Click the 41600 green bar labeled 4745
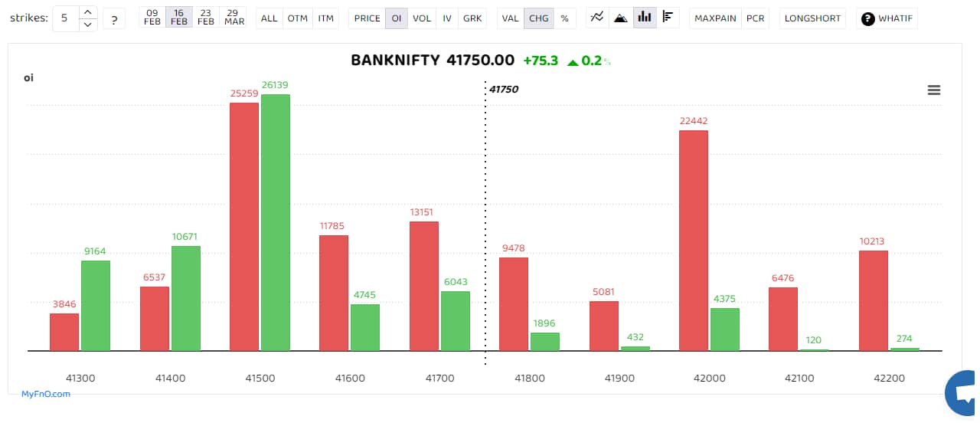Viewport: 980px width, 423px height. click(365, 327)
